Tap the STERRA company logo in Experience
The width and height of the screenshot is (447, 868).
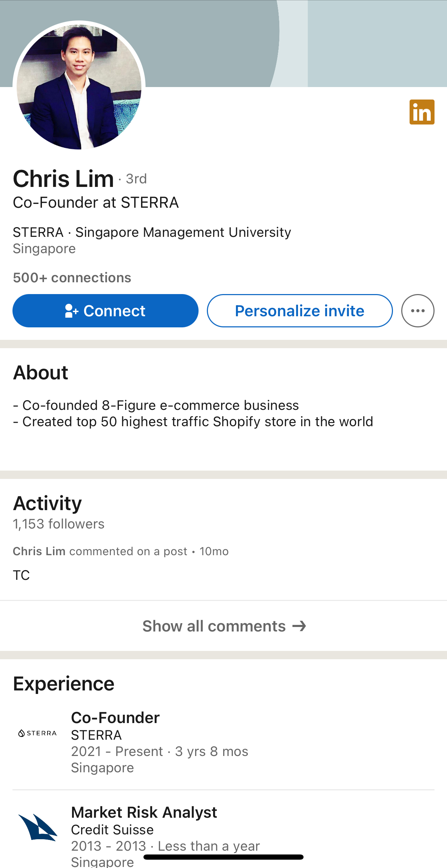coord(37,733)
